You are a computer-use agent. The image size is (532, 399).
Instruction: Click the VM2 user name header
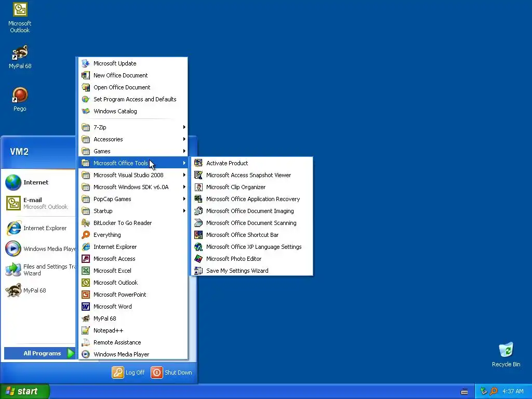19,152
